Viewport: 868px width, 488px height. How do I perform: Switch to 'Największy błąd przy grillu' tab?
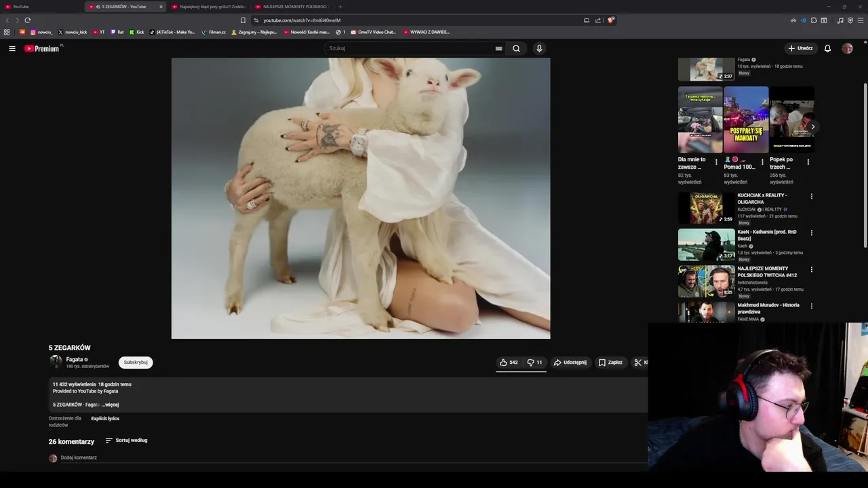coord(209,7)
